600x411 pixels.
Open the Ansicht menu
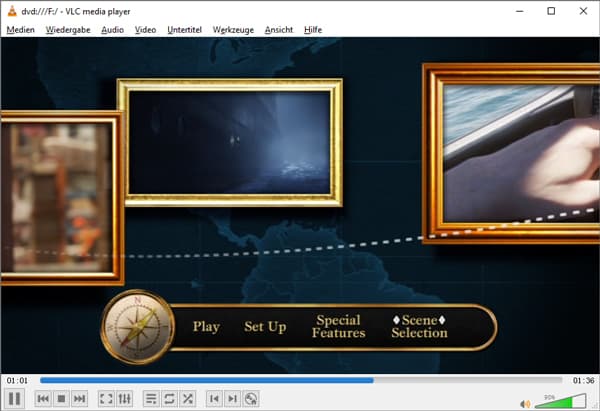click(279, 30)
